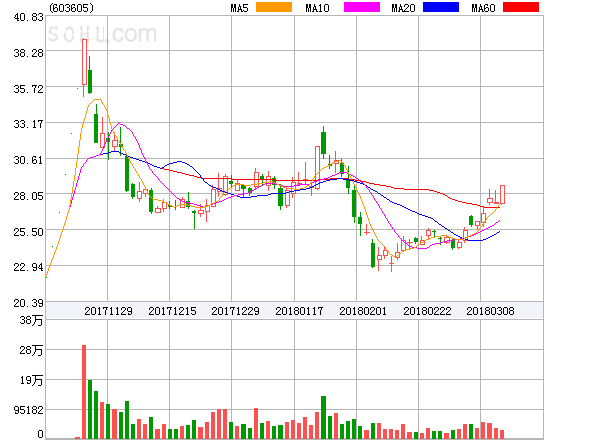Click the 40.83 price axis label

pyautogui.click(x=28, y=17)
